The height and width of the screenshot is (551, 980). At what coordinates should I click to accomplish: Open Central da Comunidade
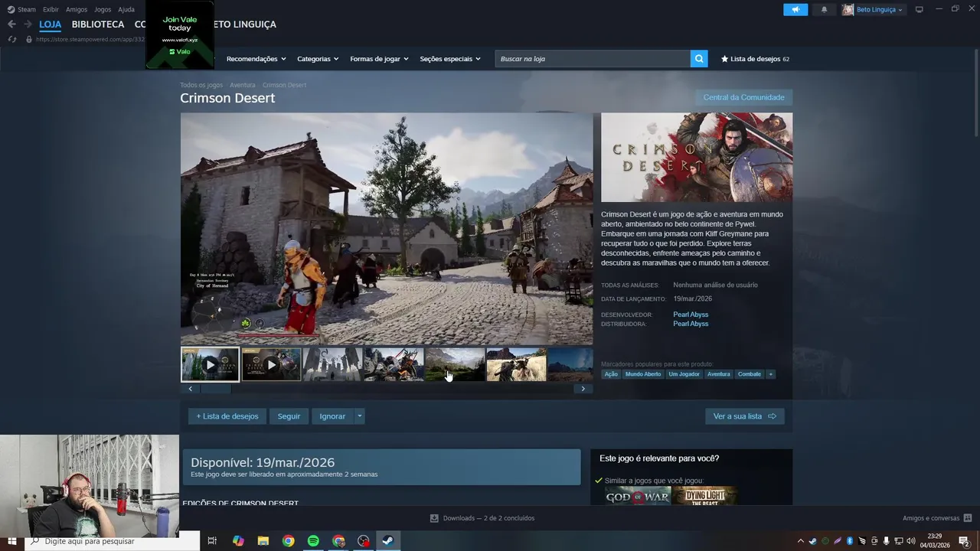(x=743, y=97)
